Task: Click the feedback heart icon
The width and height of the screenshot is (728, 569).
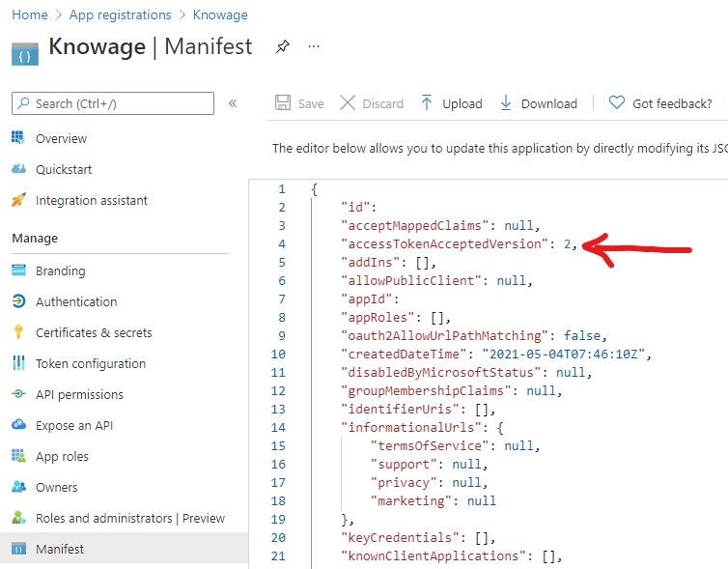Action: [x=617, y=102]
